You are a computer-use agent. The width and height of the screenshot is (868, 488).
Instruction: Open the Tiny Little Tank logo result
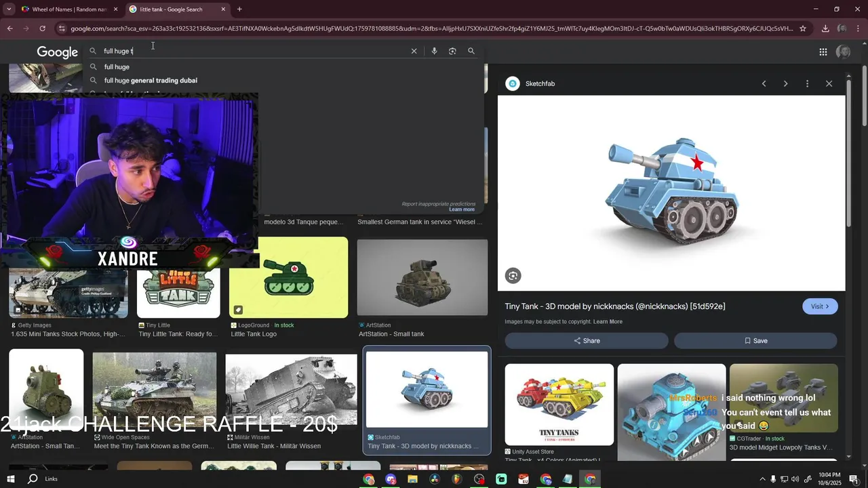[178, 293]
